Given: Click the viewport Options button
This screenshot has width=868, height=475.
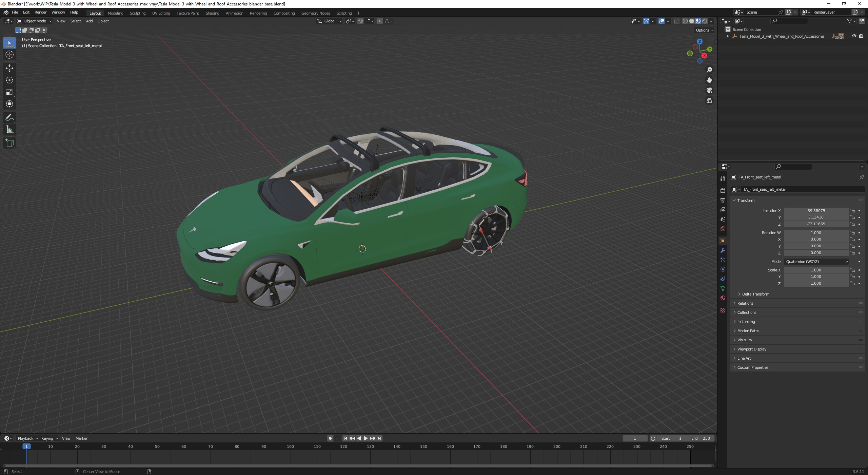Looking at the screenshot, I should (704, 30).
